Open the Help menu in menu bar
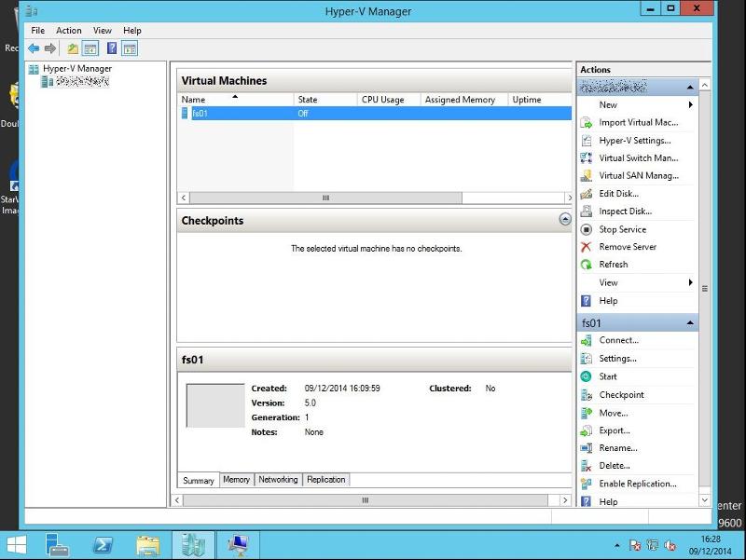The height and width of the screenshot is (560, 746). pyautogui.click(x=131, y=31)
